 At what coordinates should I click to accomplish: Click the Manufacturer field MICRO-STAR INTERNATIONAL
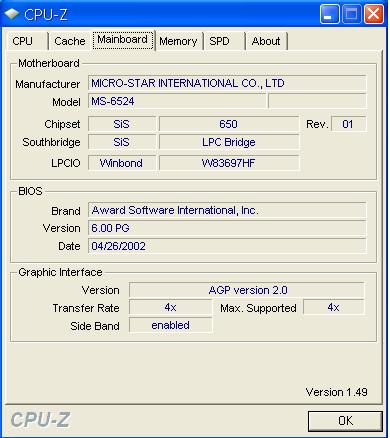(x=227, y=83)
